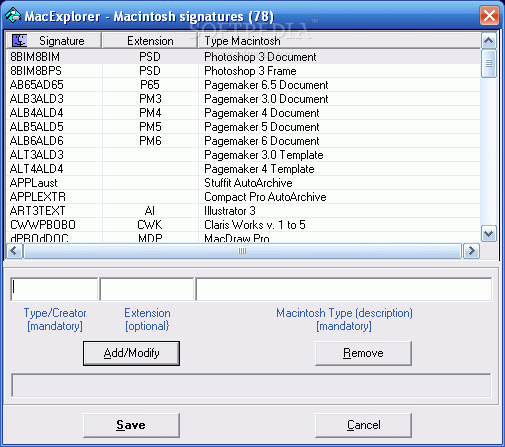This screenshot has height=447, width=505.
Task: Click the MacExplorer title bar icon
Action: pos(13,15)
